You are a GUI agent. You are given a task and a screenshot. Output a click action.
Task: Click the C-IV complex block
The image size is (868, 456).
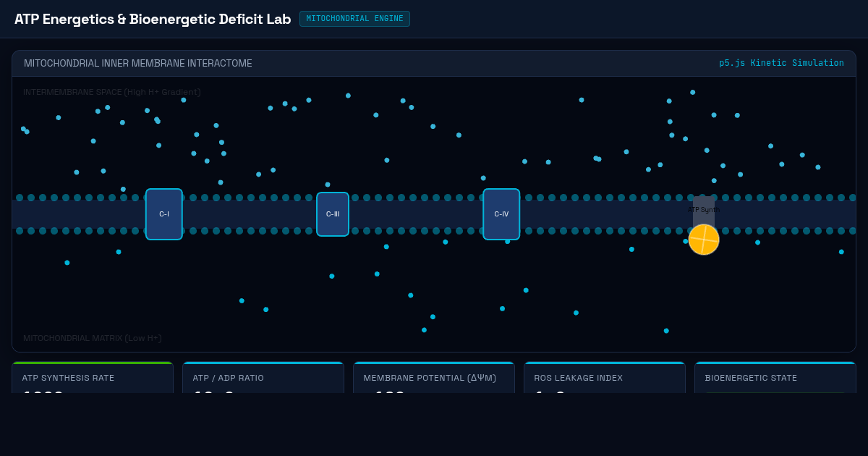(501, 214)
